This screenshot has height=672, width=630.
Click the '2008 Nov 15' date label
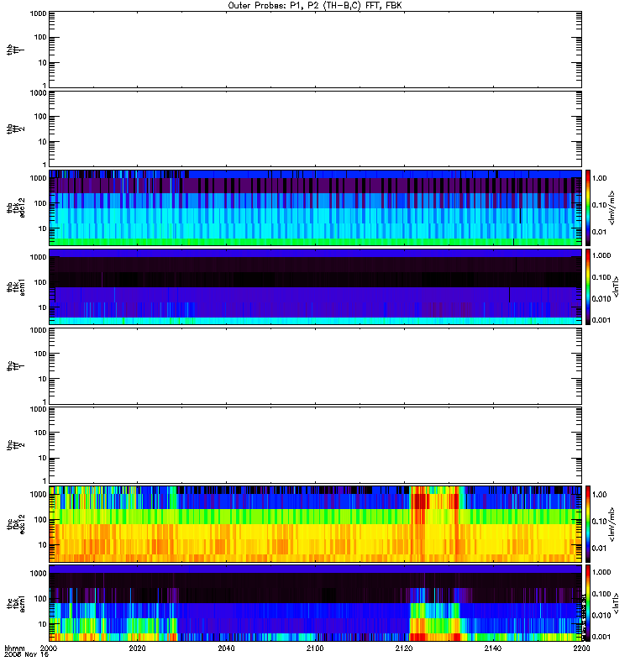point(26,654)
